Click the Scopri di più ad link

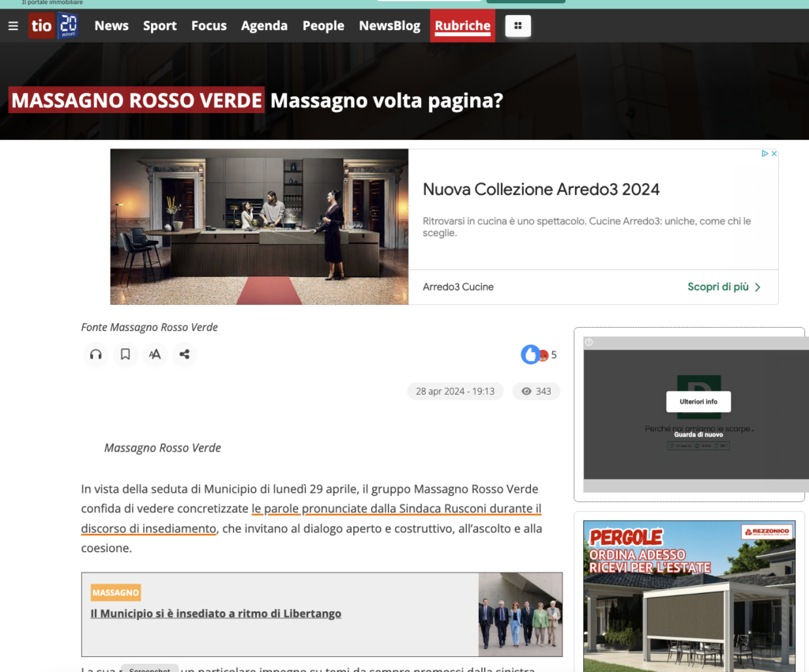(x=721, y=287)
